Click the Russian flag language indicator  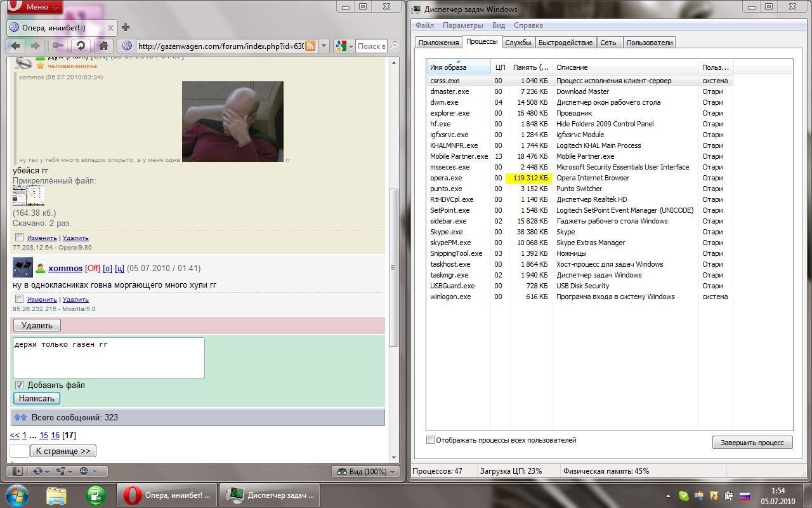click(745, 496)
